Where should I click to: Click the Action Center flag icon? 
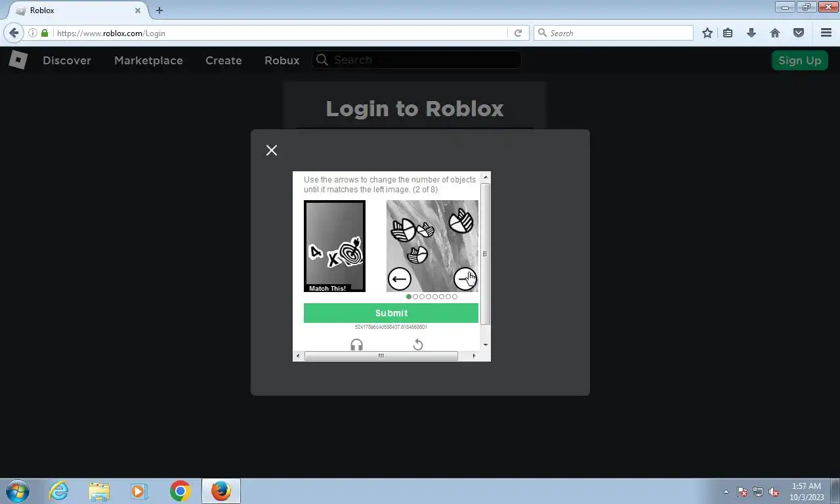click(x=742, y=492)
